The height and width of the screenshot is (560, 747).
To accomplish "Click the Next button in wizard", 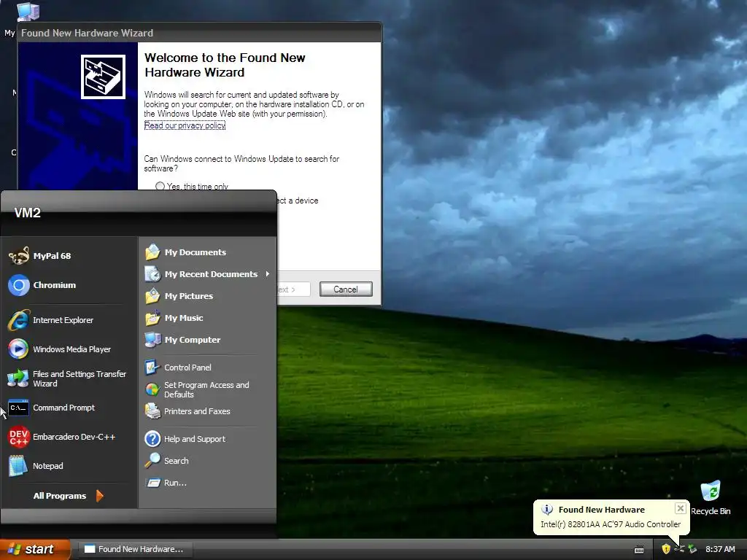I will pyautogui.click(x=293, y=289).
